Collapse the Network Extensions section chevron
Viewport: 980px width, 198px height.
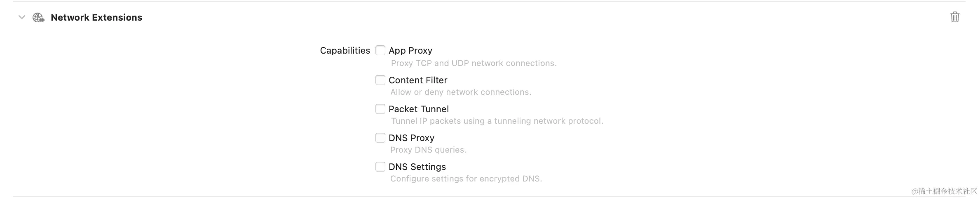point(22,17)
